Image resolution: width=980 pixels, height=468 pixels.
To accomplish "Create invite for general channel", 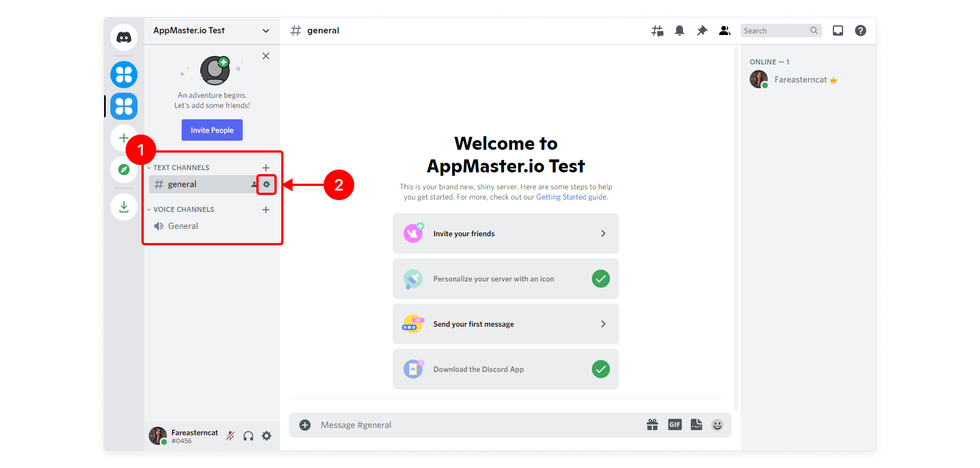I will point(255,184).
